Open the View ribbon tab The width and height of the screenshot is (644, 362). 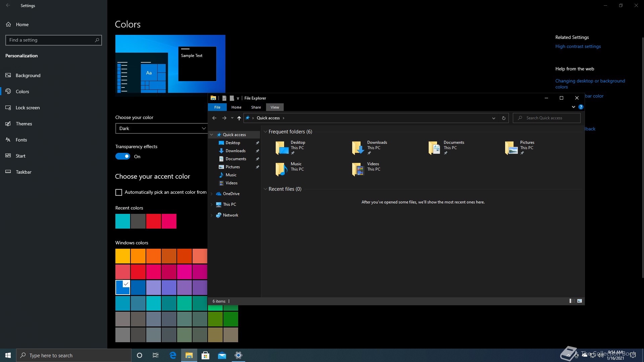(275, 107)
